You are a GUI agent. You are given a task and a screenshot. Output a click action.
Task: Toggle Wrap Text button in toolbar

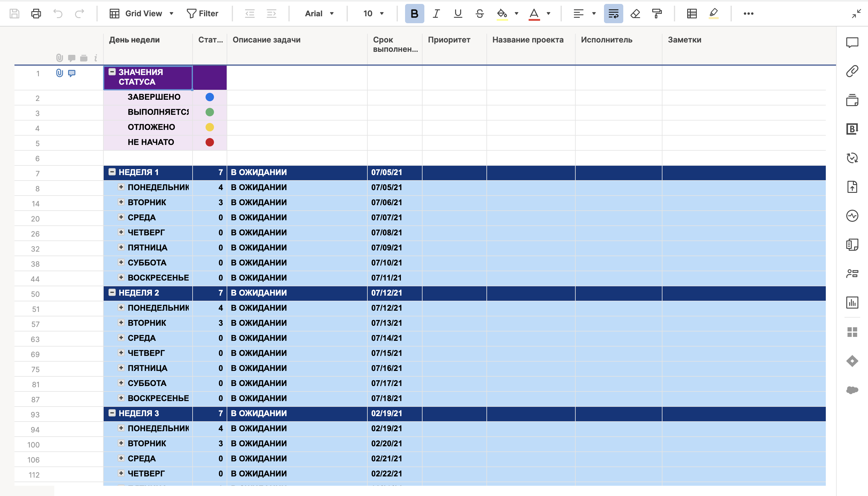[613, 14]
